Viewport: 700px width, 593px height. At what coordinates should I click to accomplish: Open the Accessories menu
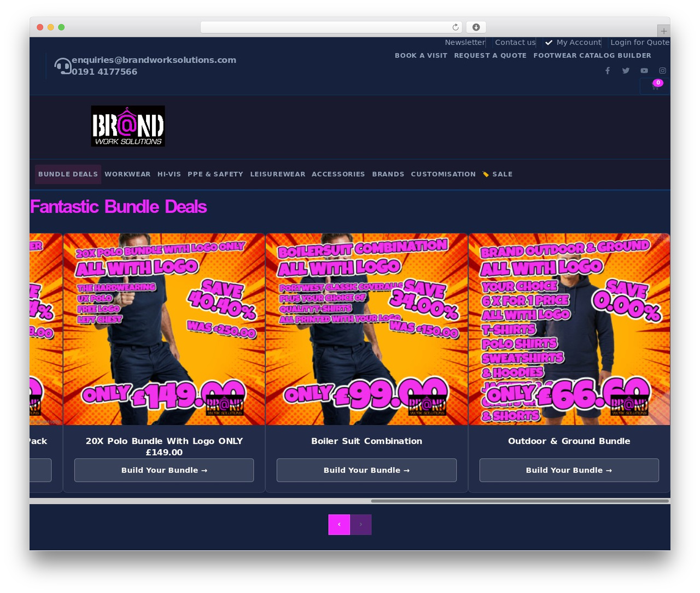click(x=339, y=174)
